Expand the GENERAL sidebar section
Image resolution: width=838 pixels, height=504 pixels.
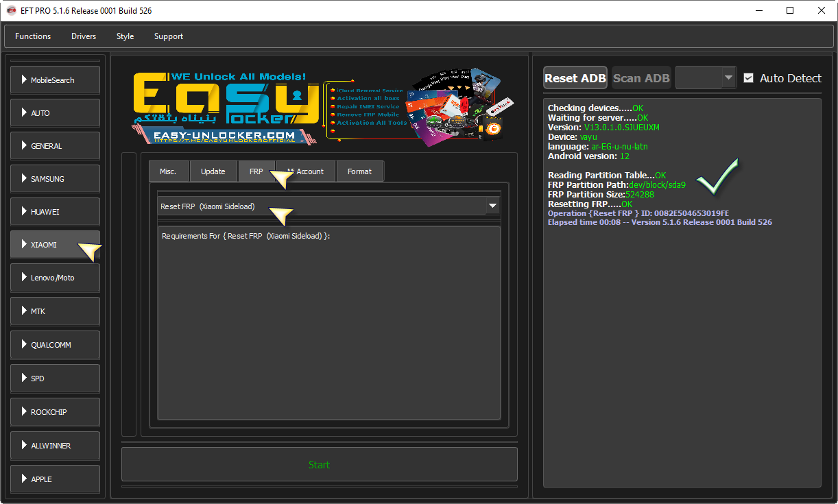tap(55, 146)
